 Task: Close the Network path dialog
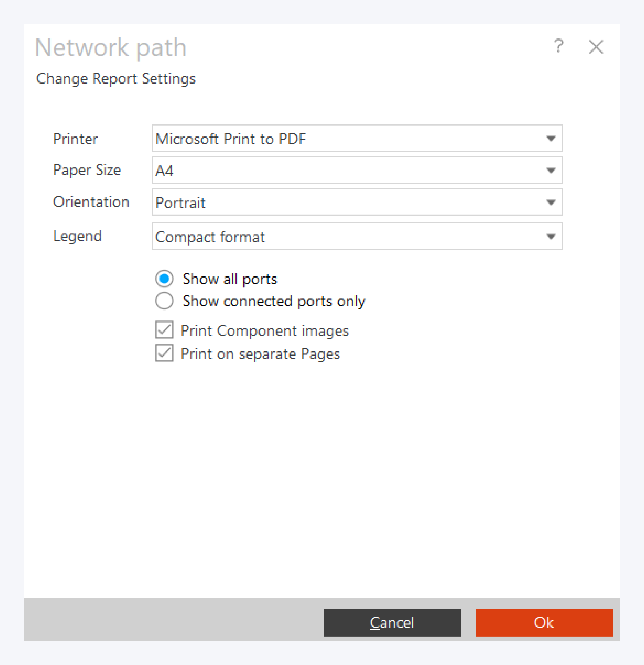tap(596, 47)
